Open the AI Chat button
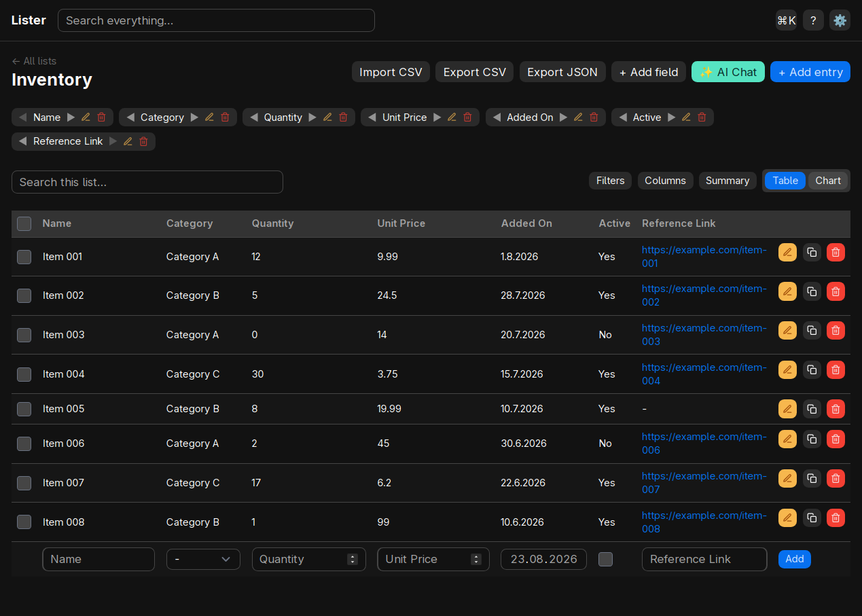This screenshot has width=862, height=616. tap(728, 72)
